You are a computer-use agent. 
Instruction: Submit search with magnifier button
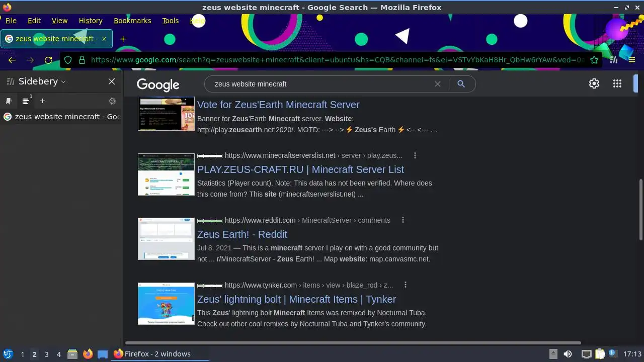(461, 84)
